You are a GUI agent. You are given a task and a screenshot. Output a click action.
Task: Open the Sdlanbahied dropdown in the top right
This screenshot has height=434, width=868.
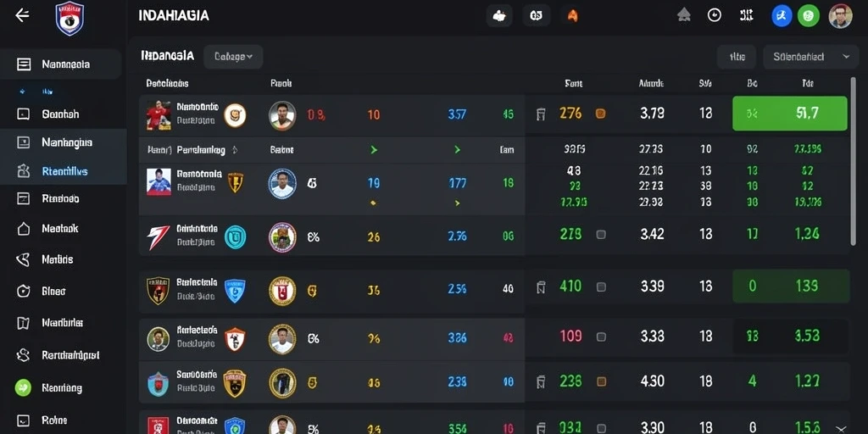pos(810,57)
